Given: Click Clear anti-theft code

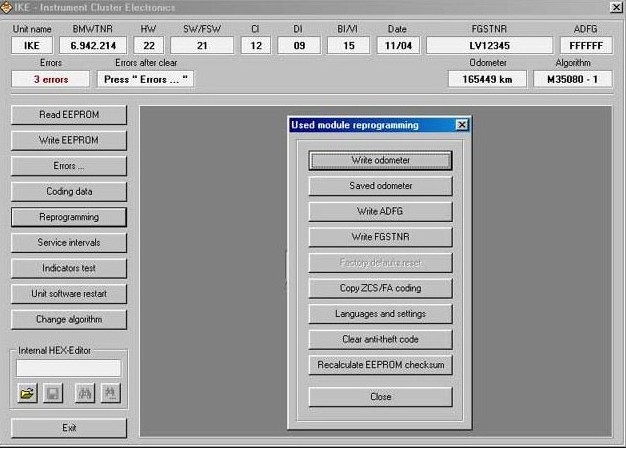Looking at the screenshot, I should [380, 339].
